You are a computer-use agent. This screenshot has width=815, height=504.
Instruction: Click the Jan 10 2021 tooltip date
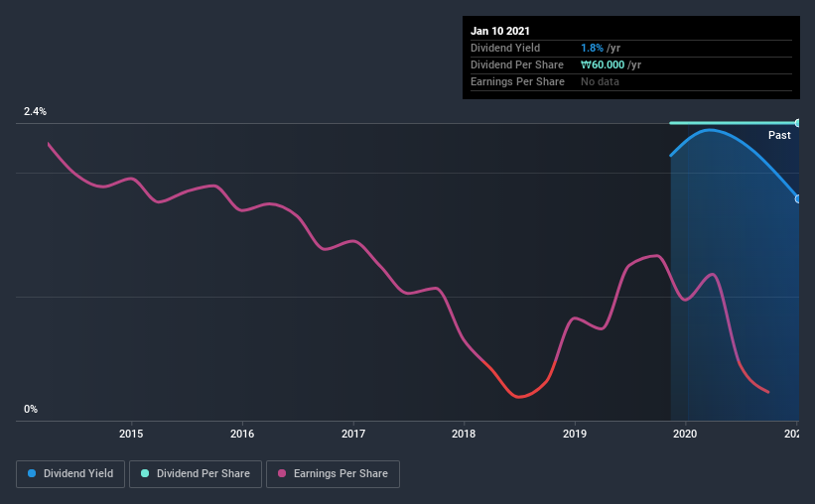[500, 31]
